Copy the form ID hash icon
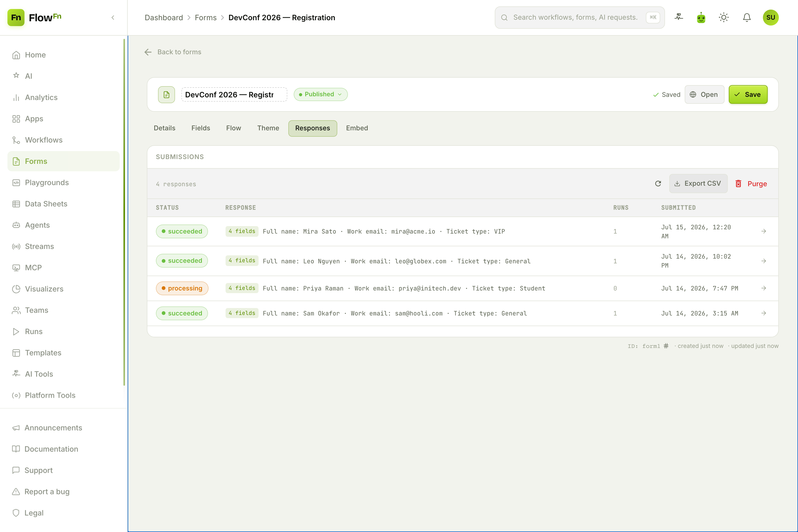This screenshot has height=532, width=798. pos(666,346)
